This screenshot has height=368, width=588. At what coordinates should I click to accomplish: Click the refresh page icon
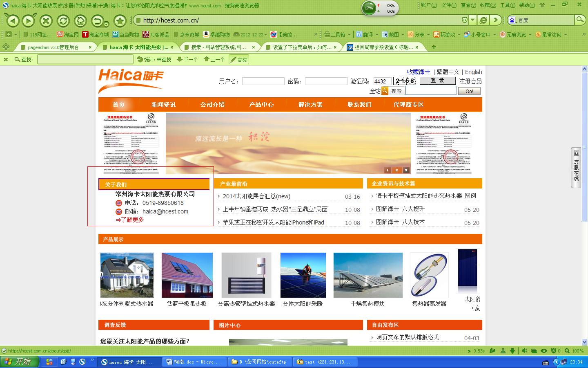click(63, 20)
